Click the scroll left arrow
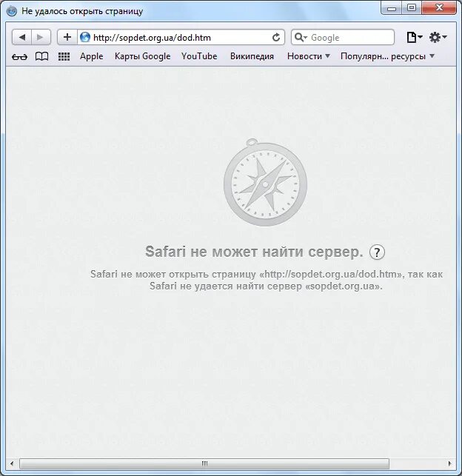This screenshot has height=476, width=462. pos(12,463)
